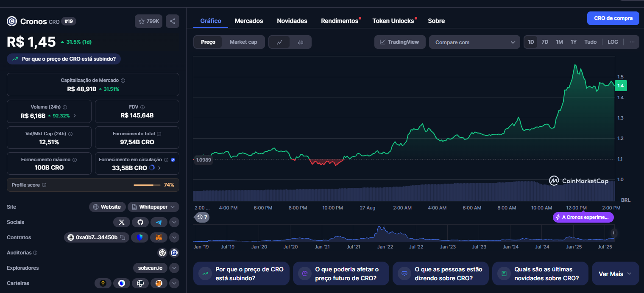Open the second blue audit badge in Auditorias

click(x=174, y=253)
